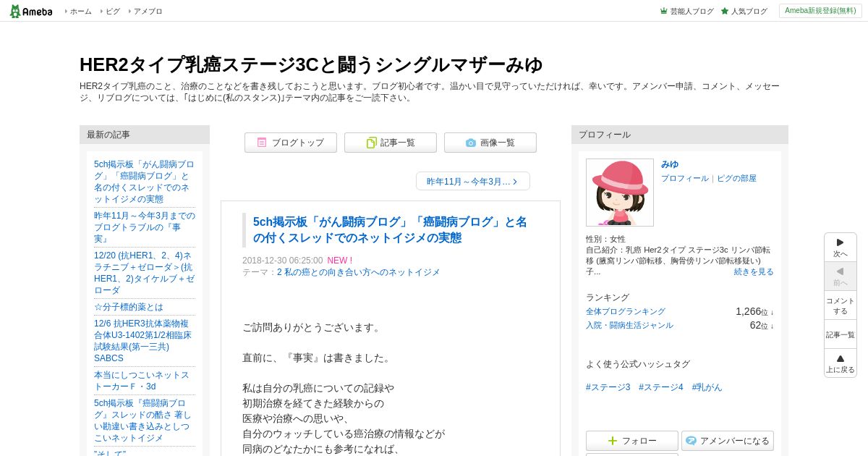The width and height of the screenshot is (868, 456).
Task: Open sidebar post ☆分子標的薬とは
Action: pyautogui.click(x=129, y=307)
